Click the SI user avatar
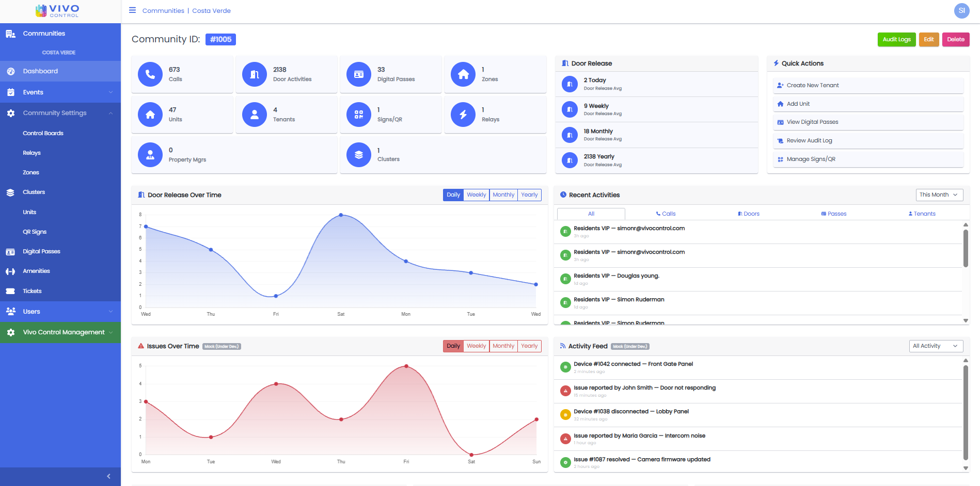Screen dimensions: 980x486 point(961,10)
